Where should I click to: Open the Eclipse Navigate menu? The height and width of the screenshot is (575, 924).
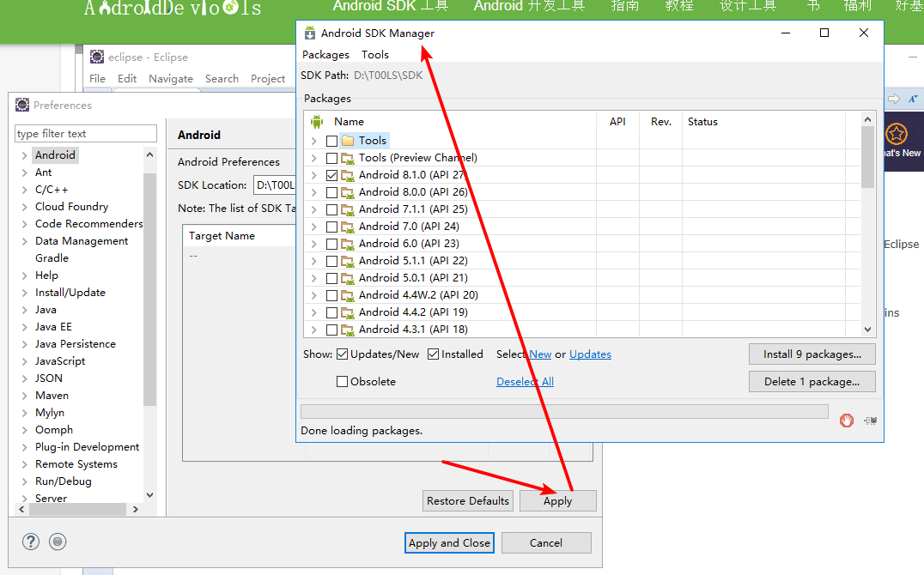[x=171, y=78]
